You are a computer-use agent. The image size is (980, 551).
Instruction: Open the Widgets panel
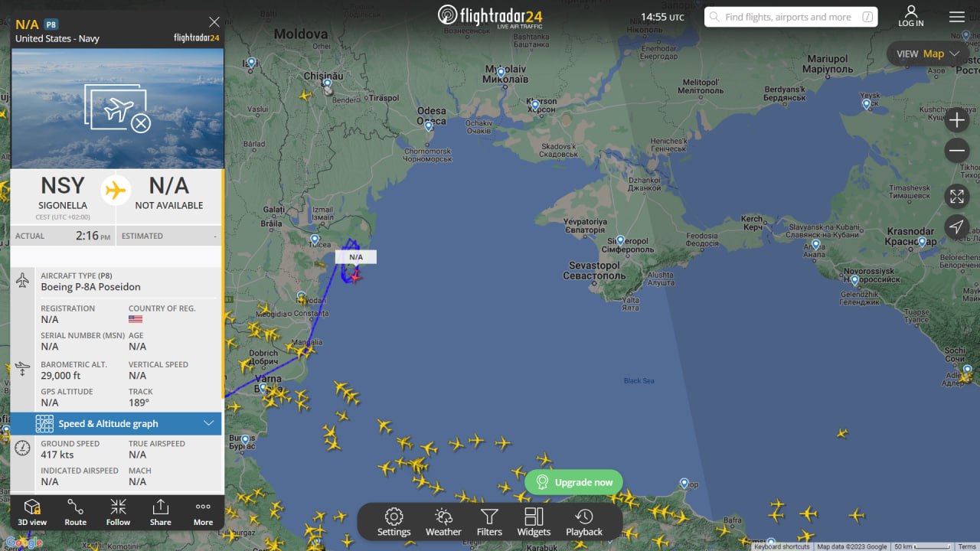pyautogui.click(x=534, y=523)
